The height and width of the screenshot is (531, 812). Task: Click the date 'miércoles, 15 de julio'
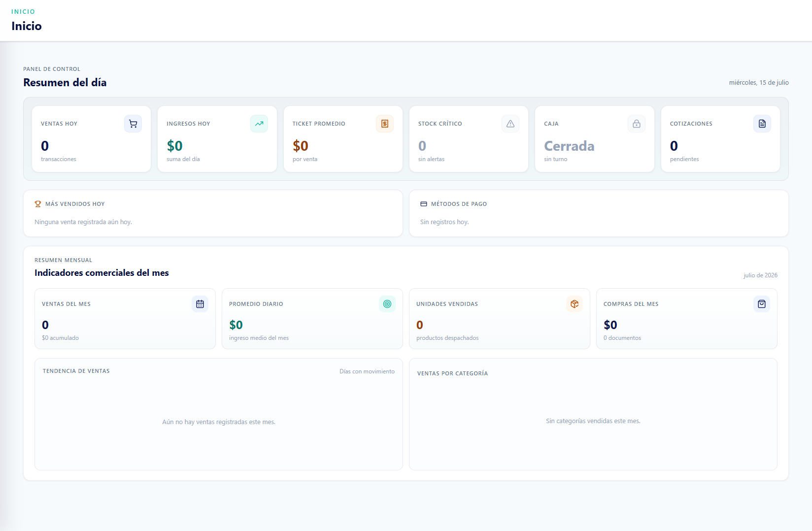point(759,83)
